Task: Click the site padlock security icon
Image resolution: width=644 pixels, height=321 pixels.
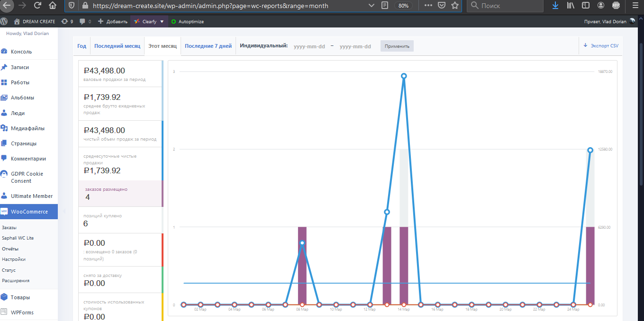Action: coord(85,6)
